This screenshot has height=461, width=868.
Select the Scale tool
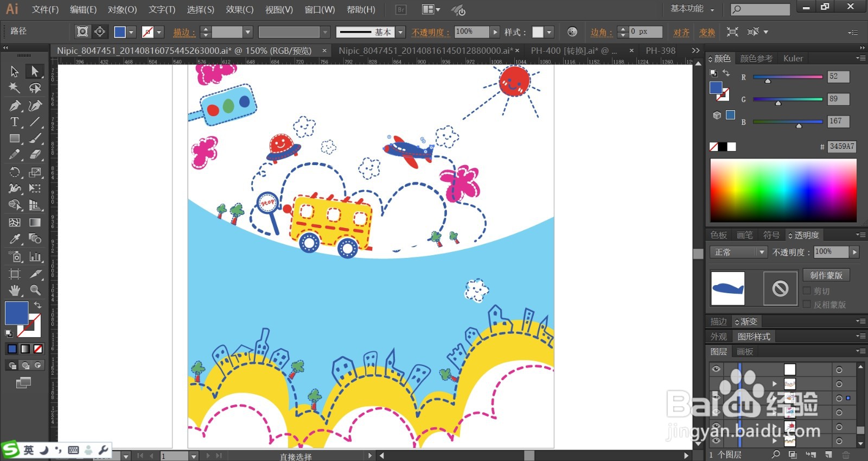point(35,172)
